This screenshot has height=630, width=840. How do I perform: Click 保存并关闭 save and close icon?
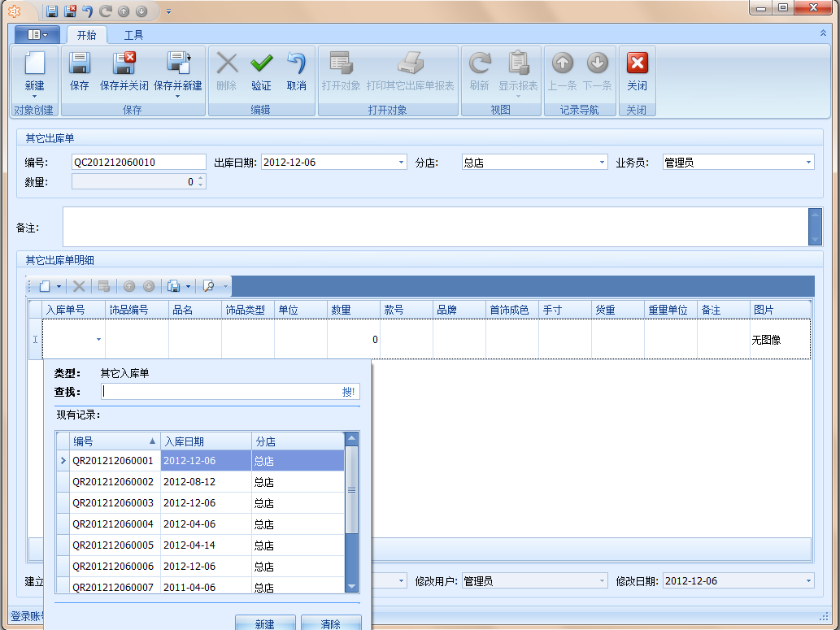pyautogui.click(x=124, y=63)
